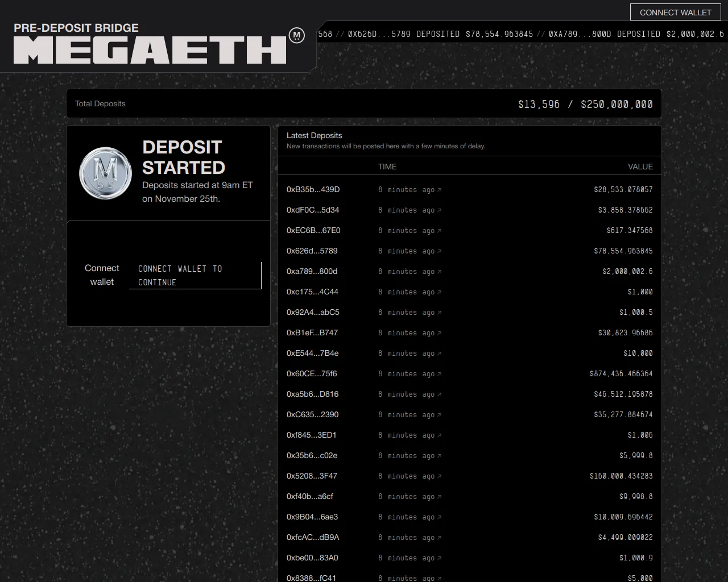Viewport: 728px width, 582px height.
Task: Select the address 0xf845...3ED1
Action: point(312,435)
